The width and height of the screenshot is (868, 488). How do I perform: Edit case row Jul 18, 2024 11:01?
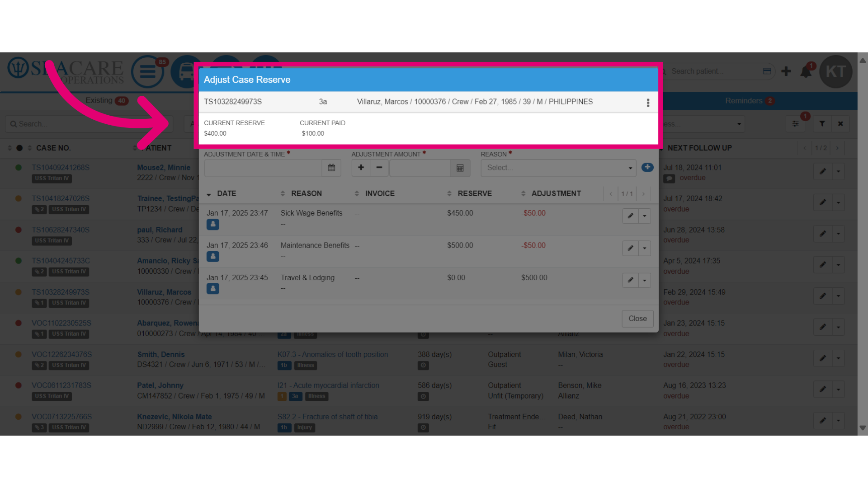823,171
